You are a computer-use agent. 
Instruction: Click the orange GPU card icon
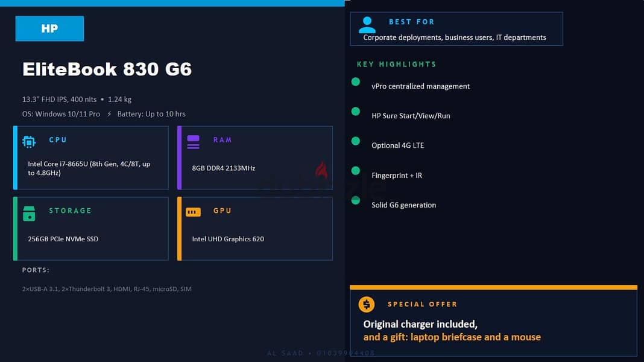point(193,212)
